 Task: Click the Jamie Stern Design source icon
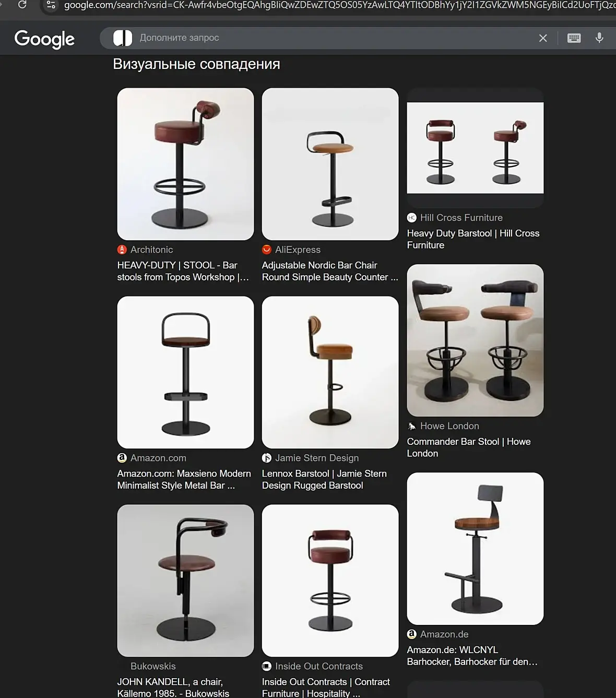pyautogui.click(x=267, y=458)
